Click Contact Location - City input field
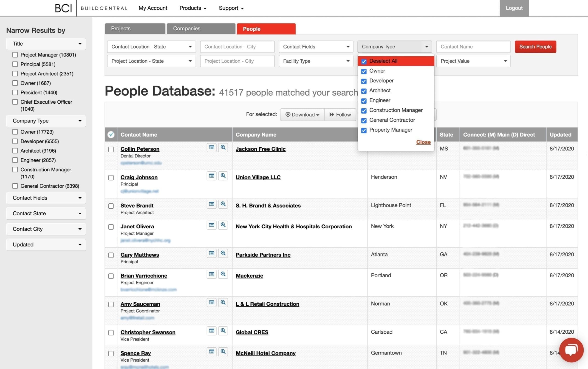The width and height of the screenshot is (588, 369). click(x=237, y=47)
